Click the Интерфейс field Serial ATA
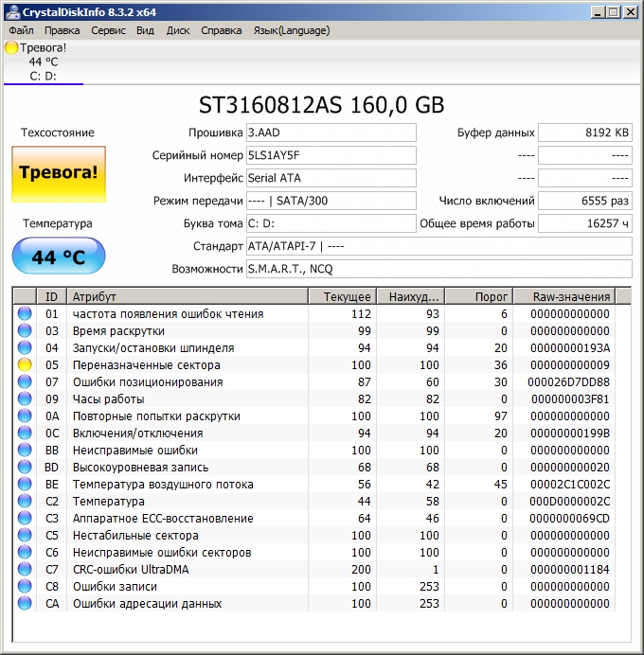Screen dimensions: 644x655 pos(331,178)
